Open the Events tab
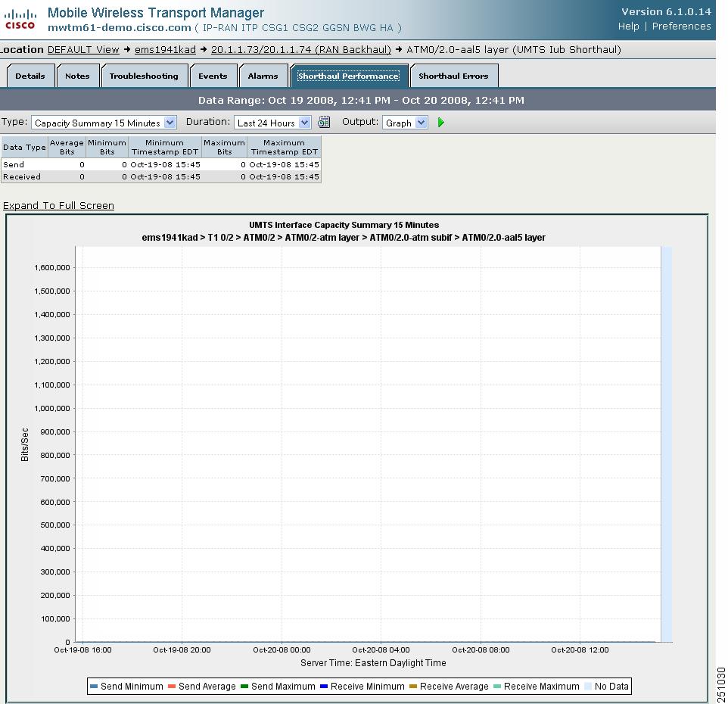The height and width of the screenshot is (704, 728). (213, 76)
